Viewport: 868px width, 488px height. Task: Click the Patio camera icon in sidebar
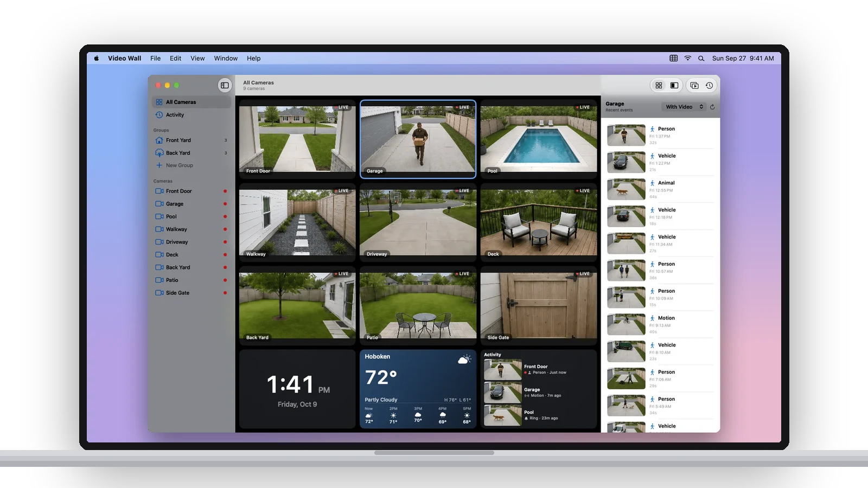[159, 280]
